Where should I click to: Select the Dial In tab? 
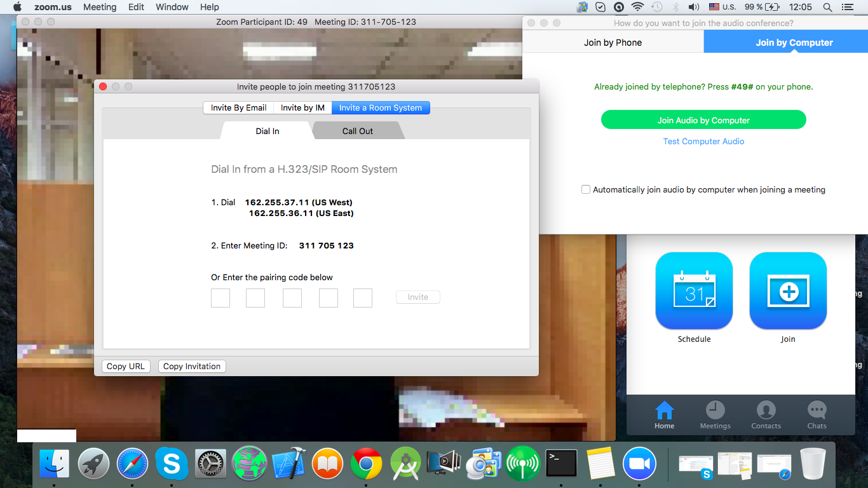[268, 131]
